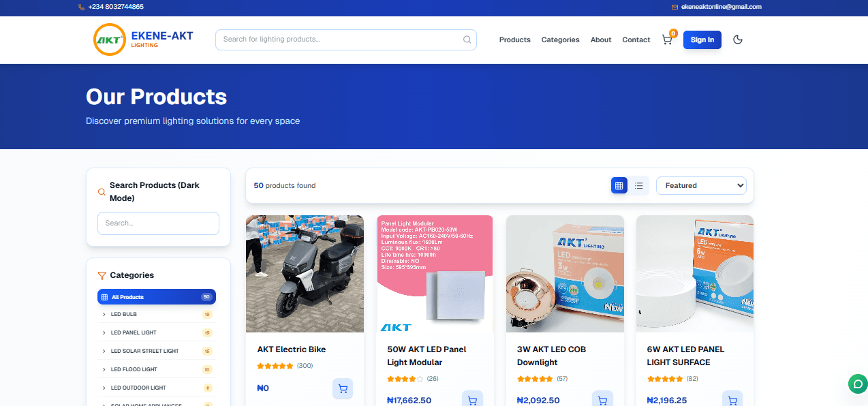Click the ₦2,196.25 price
The image size is (868, 406).
[x=668, y=401]
